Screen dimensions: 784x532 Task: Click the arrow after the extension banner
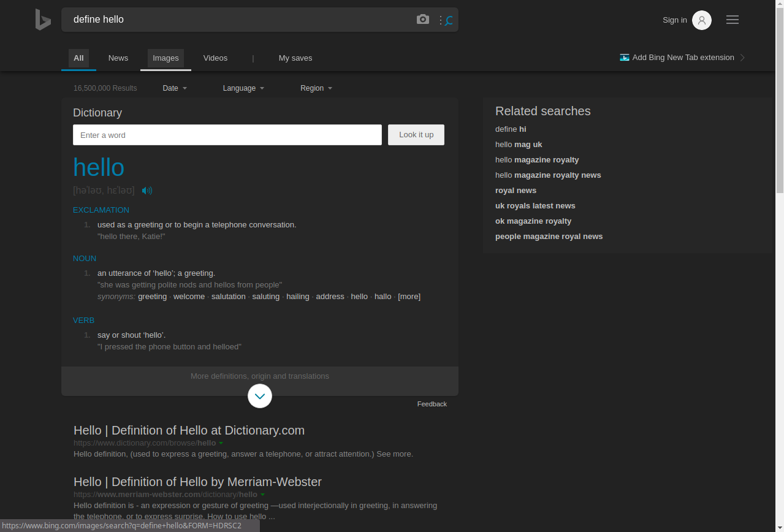click(x=742, y=57)
